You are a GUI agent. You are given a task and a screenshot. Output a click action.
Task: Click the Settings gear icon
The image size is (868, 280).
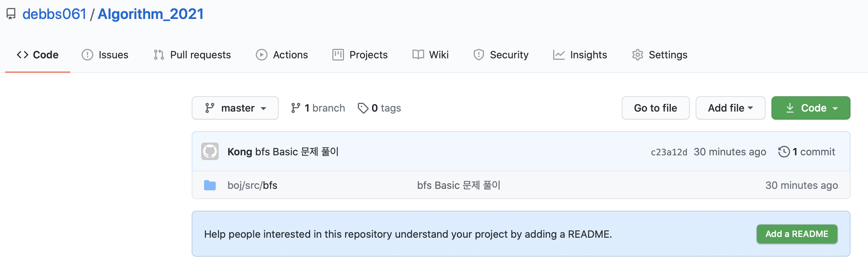pos(638,55)
